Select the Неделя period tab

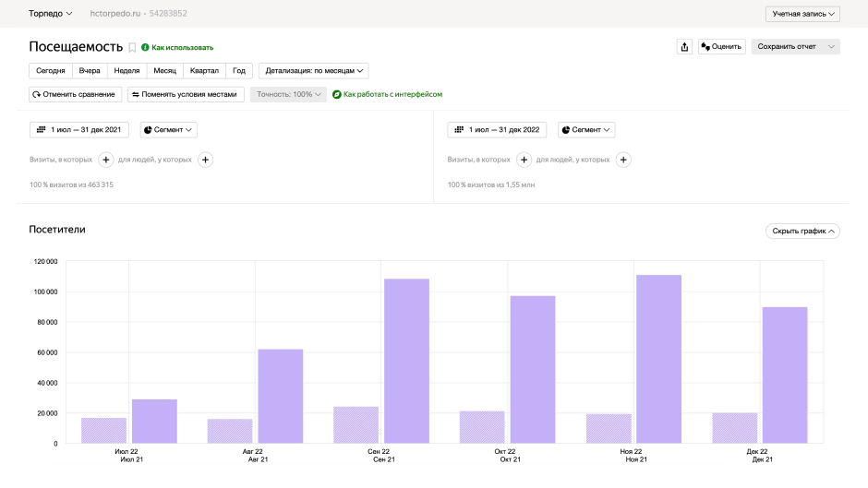coord(127,71)
